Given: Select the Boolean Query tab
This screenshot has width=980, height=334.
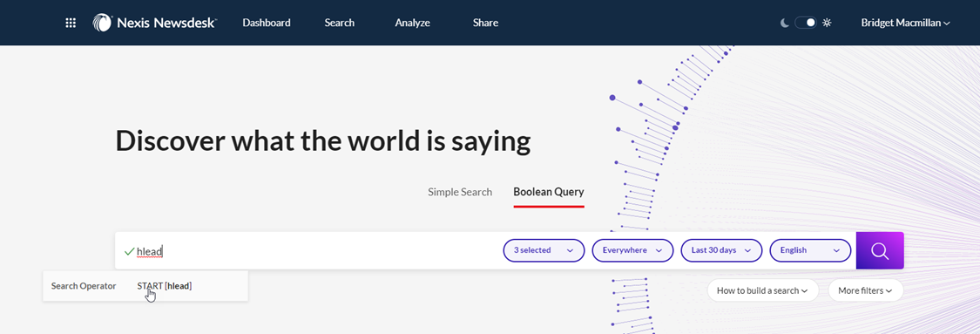Looking at the screenshot, I should pyautogui.click(x=549, y=192).
